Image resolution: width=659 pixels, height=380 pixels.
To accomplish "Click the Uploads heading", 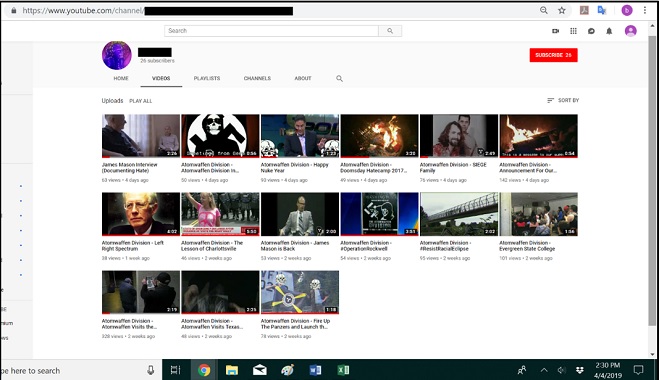I will coord(112,101).
